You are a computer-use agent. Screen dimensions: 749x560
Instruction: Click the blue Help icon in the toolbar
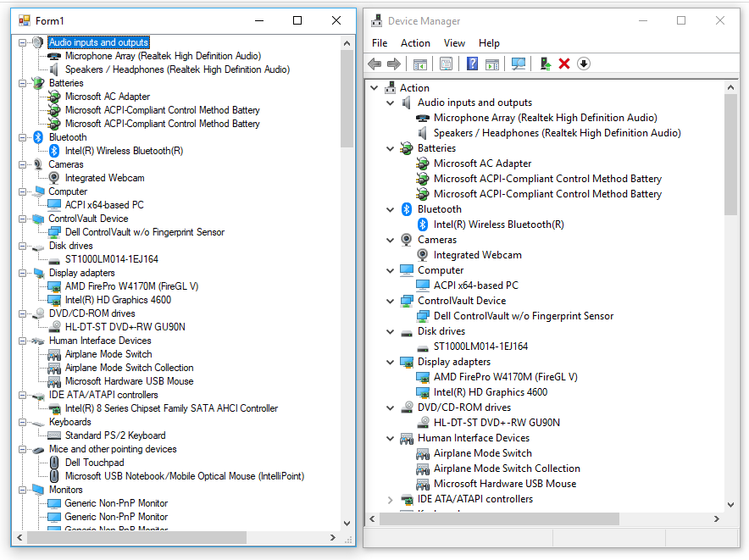click(472, 64)
